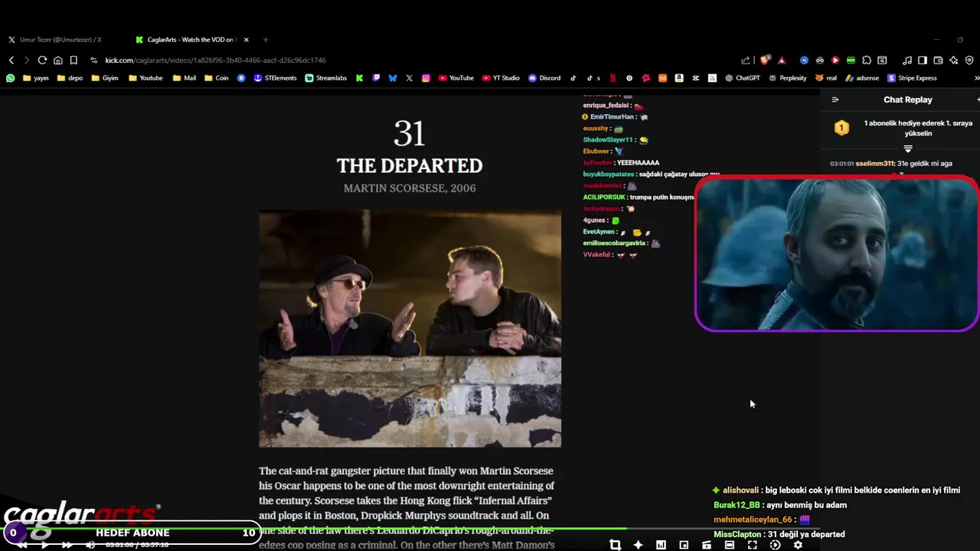Screen dimensions: 980x551
Task: Open a new tab with plus
Action: click(266, 40)
